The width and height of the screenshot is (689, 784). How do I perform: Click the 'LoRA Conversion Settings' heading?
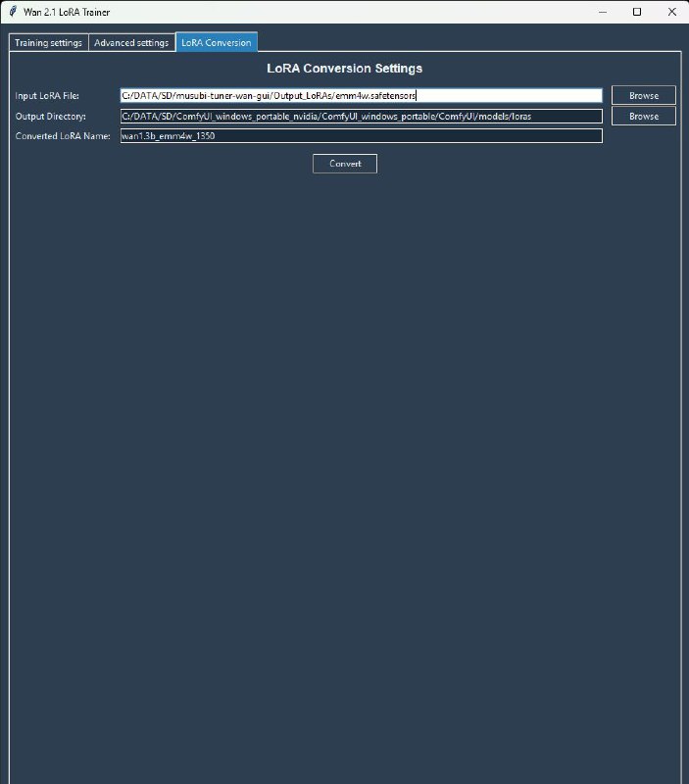[345, 68]
